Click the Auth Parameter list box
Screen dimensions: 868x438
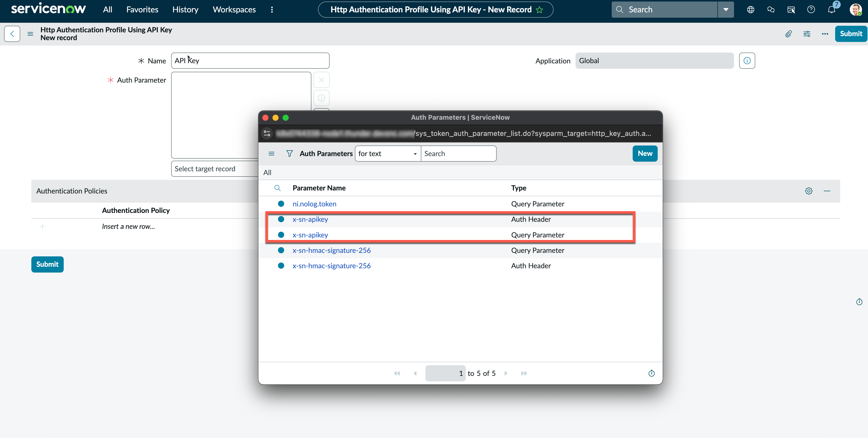(241, 115)
